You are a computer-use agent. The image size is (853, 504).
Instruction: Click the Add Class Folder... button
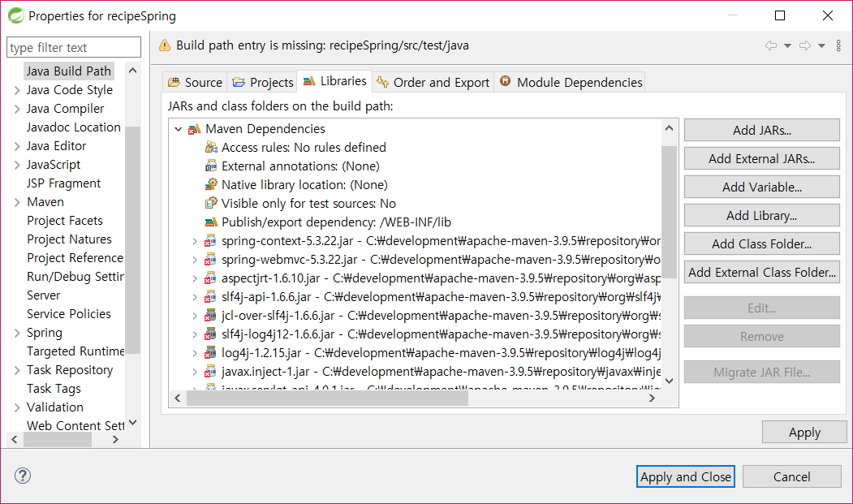pos(761,243)
